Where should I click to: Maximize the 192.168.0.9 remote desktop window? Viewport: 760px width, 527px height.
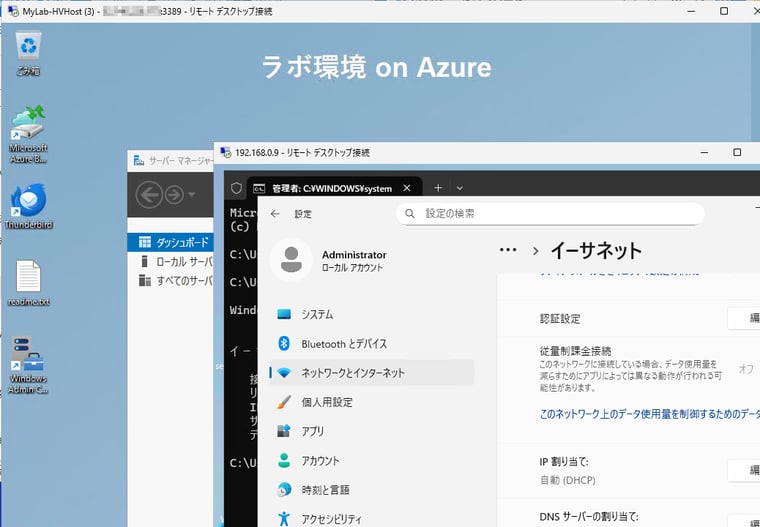point(737,152)
